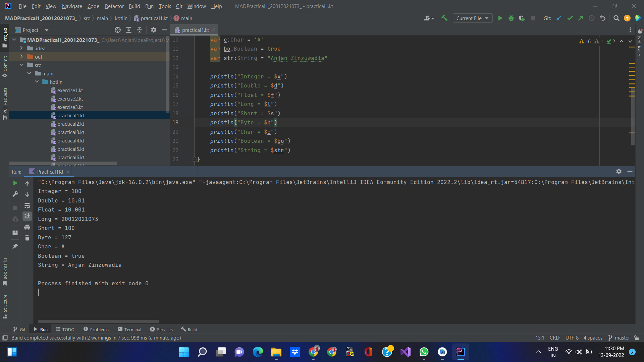This screenshot has height=362, width=644.
Task: Update project using the blue Git pull arrow
Action: pos(559,18)
